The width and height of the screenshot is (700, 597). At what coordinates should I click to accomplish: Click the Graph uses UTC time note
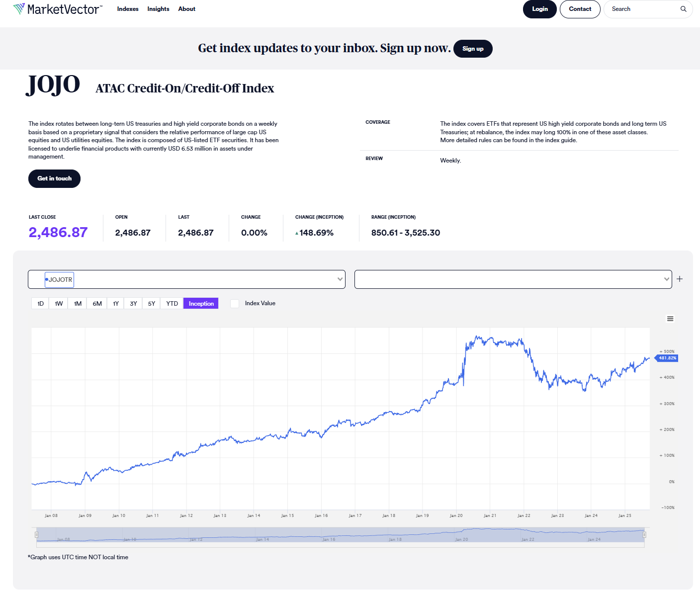(78, 557)
